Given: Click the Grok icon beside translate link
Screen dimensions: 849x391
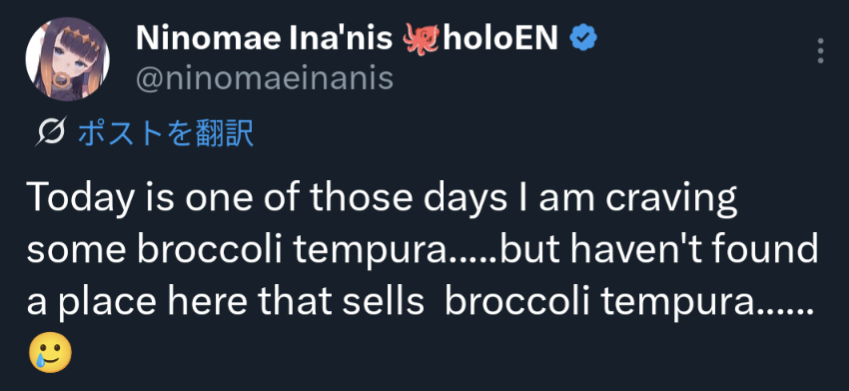Looking at the screenshot, I should (51, 131).
